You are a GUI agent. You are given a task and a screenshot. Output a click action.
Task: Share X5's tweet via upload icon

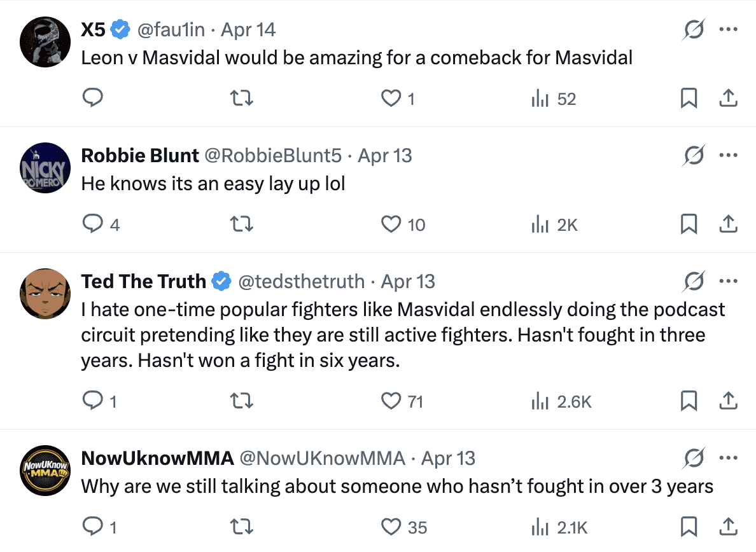coord(728,98)
